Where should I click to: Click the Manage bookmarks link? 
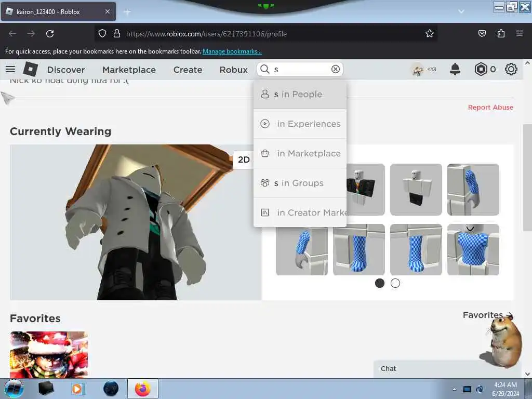point(232,51)
